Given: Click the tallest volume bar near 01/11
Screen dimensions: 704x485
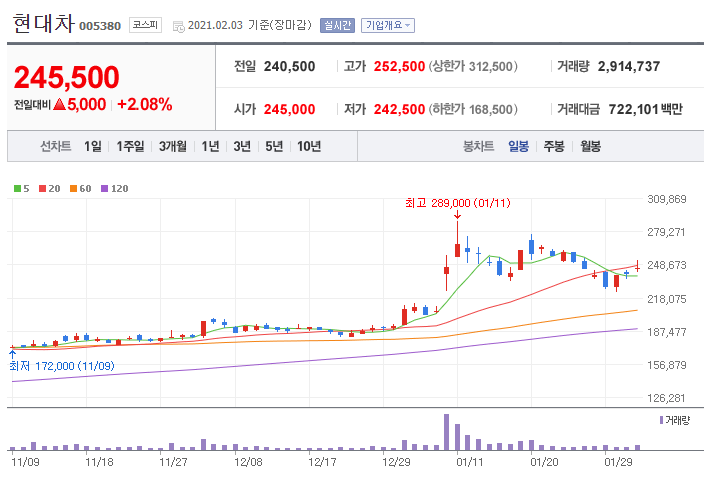Looking at the screenshot, I should [446, 432].
